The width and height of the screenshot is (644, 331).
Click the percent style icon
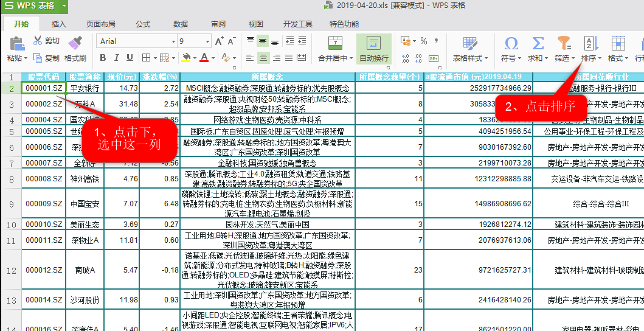[424, 41]
